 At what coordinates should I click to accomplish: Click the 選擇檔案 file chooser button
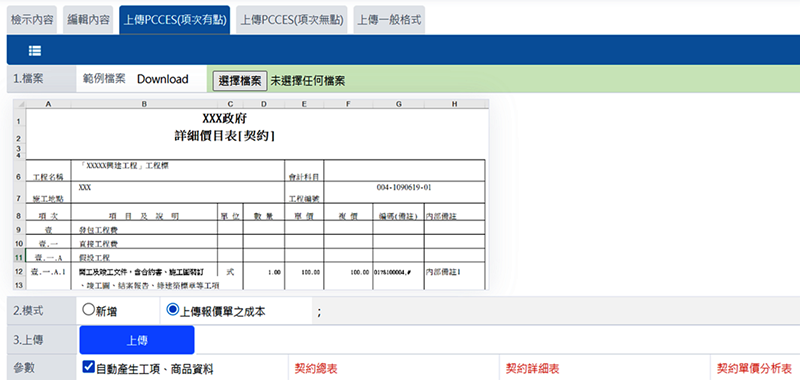[x=240, y=81]
